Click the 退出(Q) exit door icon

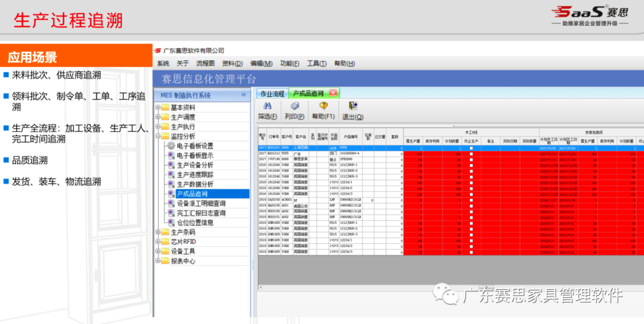click(x=353, y=106)
